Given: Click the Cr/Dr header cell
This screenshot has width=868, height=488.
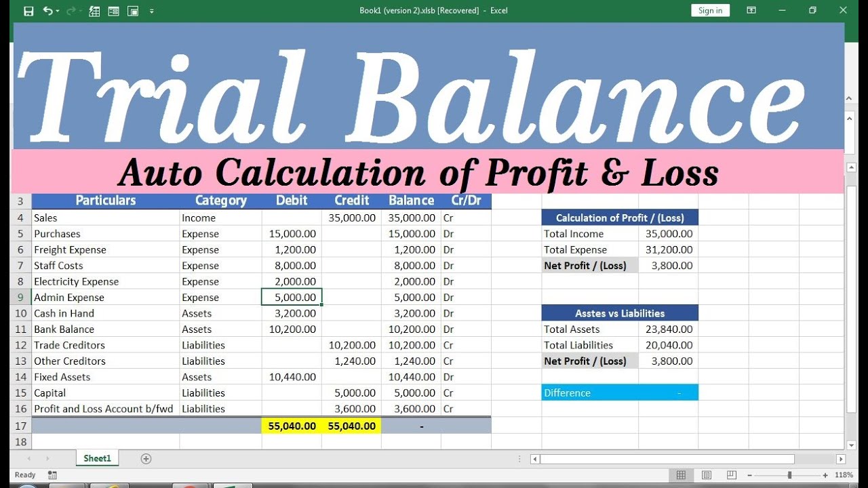Looking at the screenshot, I should click(x=466, y=201).
